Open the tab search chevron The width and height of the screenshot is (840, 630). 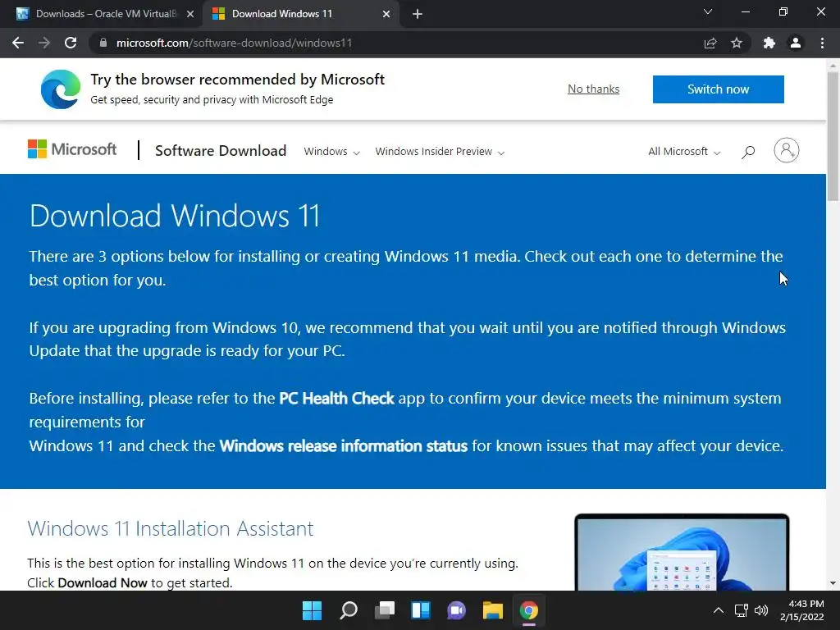708,11
